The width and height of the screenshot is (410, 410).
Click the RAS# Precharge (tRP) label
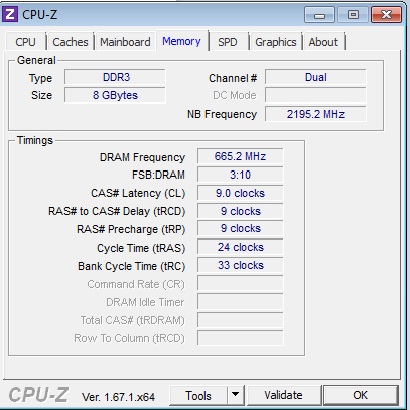coord(131,230)
